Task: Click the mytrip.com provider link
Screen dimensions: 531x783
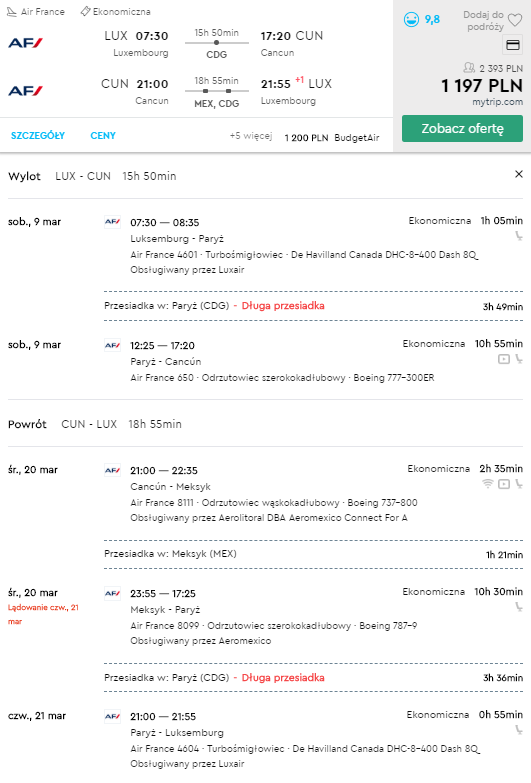Action: (x=498, y=102)
